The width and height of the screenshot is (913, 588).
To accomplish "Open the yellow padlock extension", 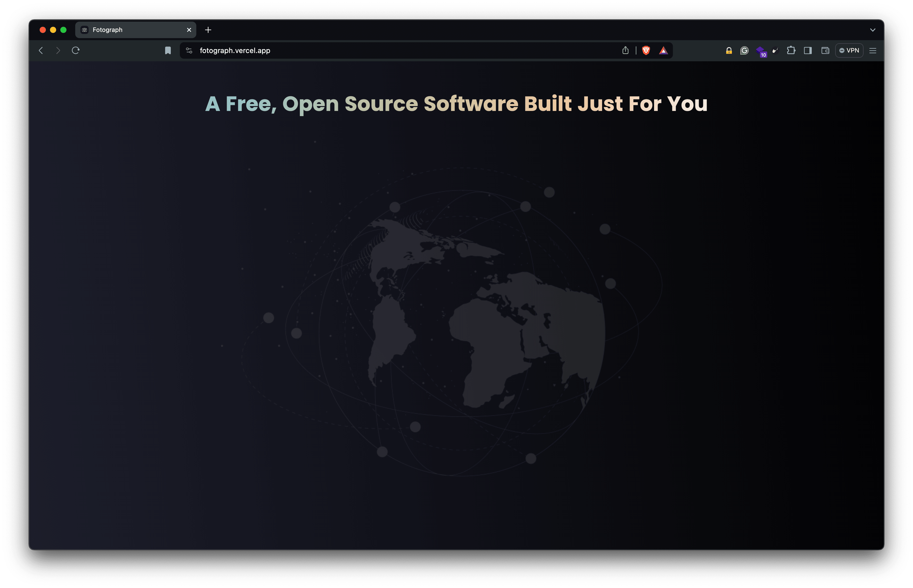I will [x=729, y=50].
